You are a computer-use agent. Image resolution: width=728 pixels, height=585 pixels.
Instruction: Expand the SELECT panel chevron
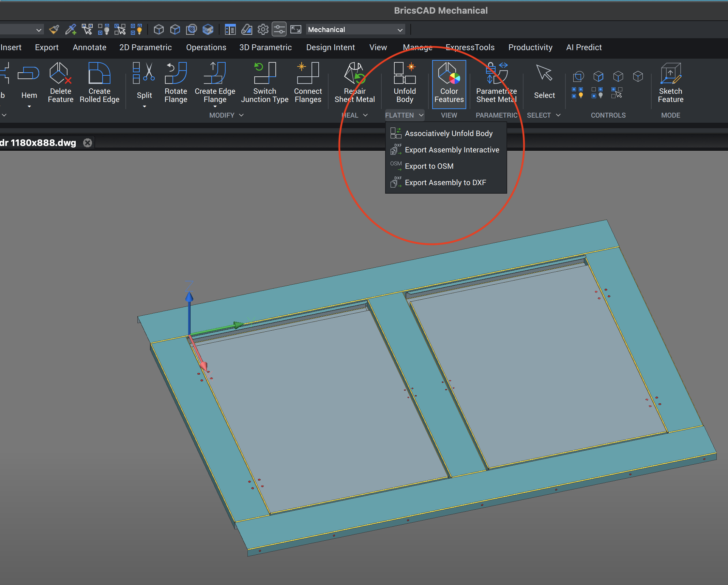coord(558,115)
